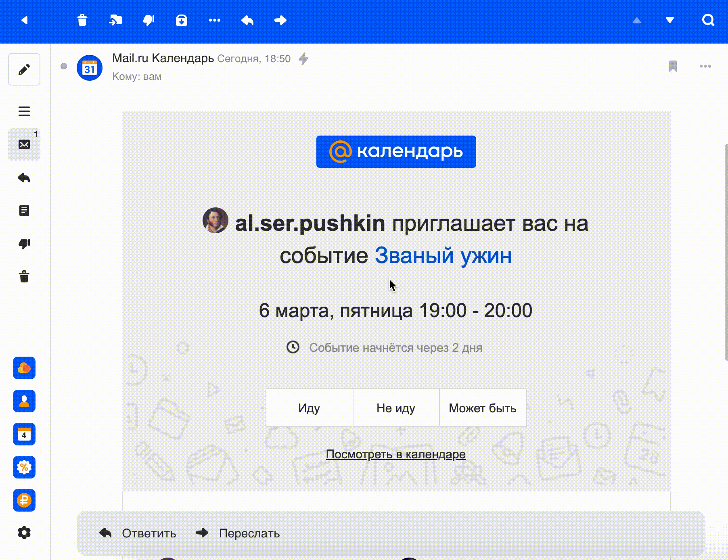Click the календарь logo banner
This screenshot has height=560, width=728.
(x=396, y=152)
